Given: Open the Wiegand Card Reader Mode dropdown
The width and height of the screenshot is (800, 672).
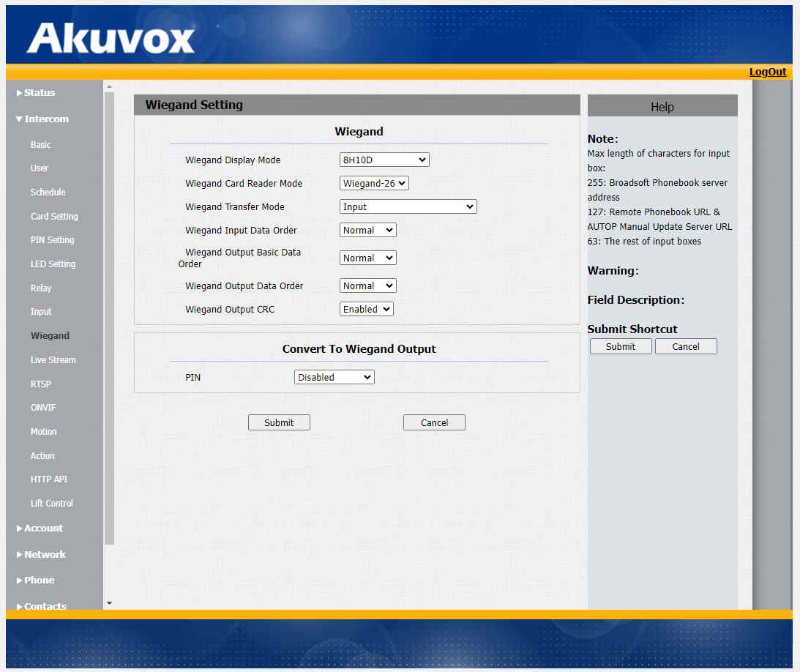Looking at the screenshot, I should coord(374,182).
